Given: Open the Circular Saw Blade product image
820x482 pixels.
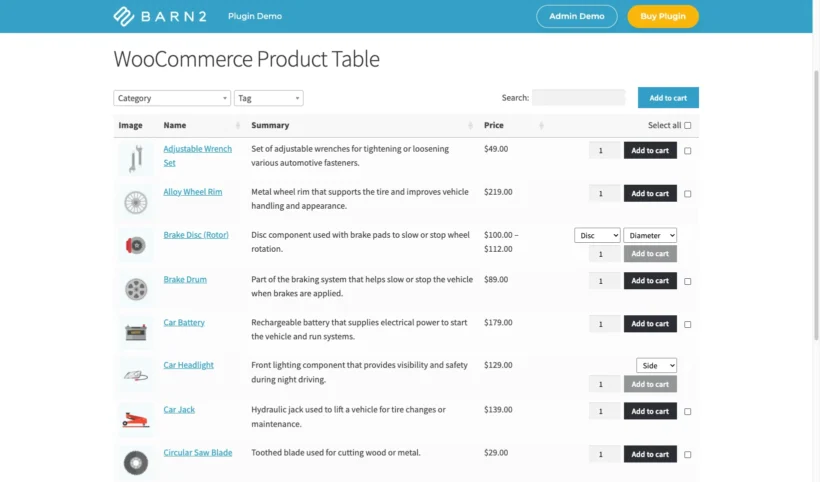Looking at the screenshot, I should click(135, 462).
